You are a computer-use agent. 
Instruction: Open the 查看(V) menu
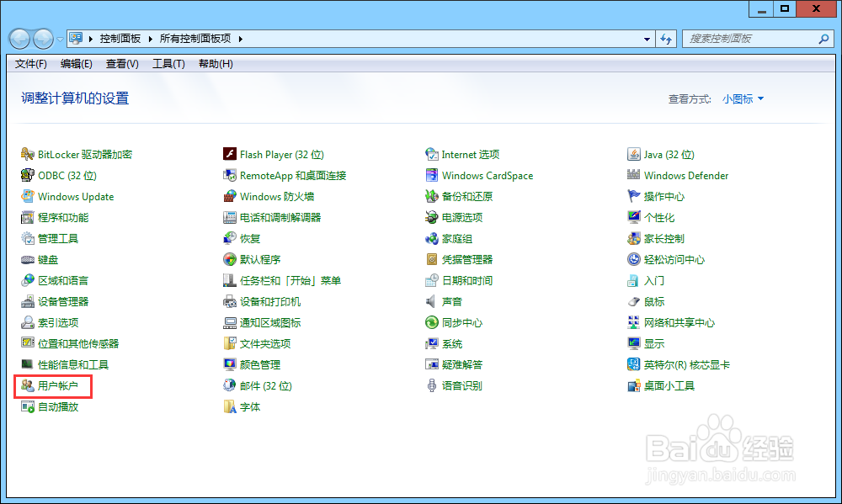[122, 64]
